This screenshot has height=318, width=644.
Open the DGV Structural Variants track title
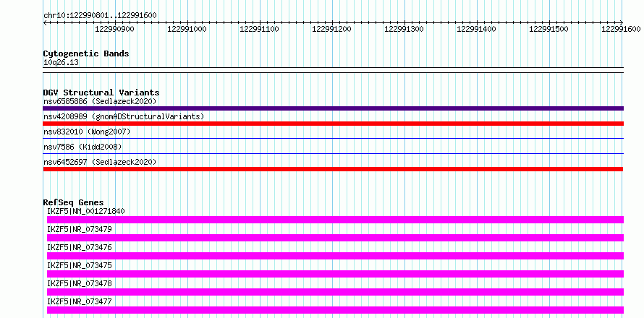(101, 93)
